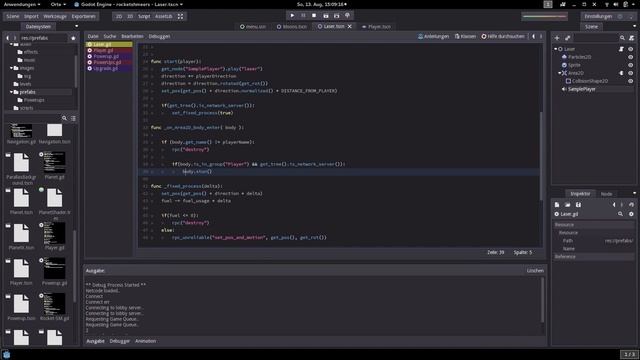Open Area2D signal connections icon
Viewport: 640px width, 360px height.
tap(621, 73)
